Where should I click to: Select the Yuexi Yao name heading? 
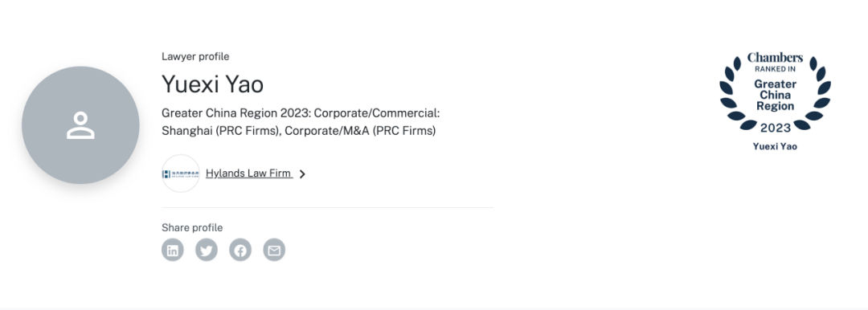click(212, 84)
